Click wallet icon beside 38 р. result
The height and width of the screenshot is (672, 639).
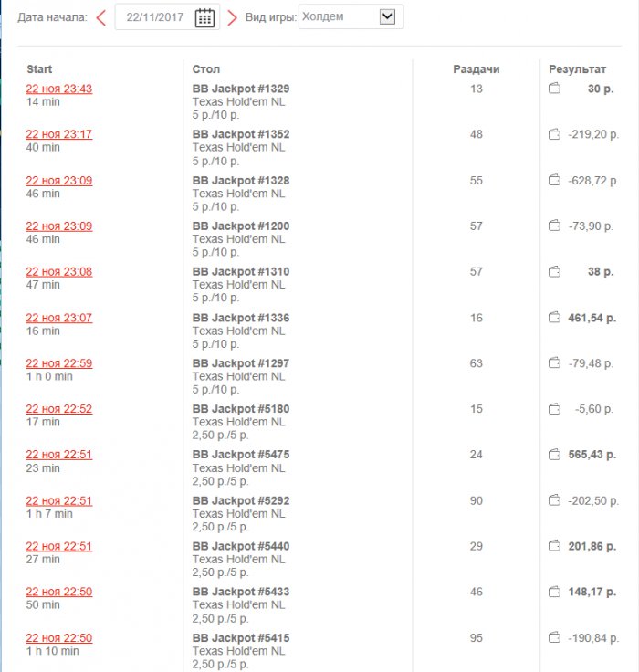click(553, 272)
